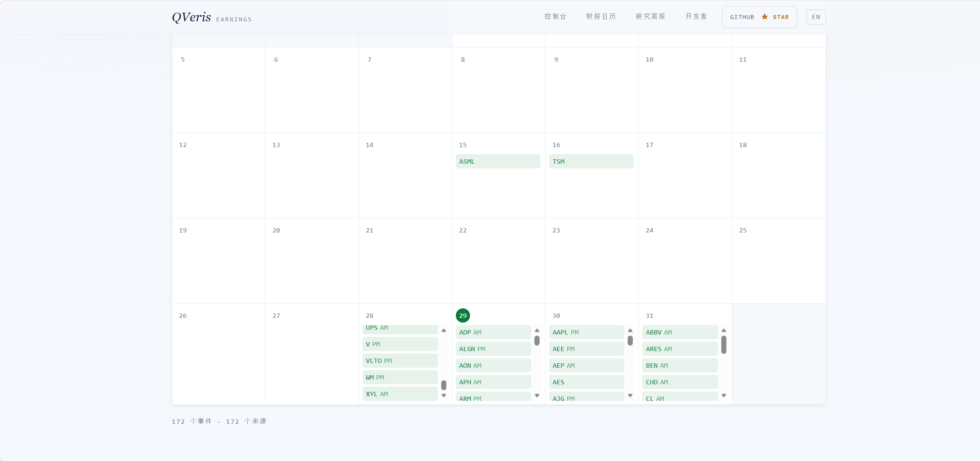Open the CL AM earnings event
This screenshot has width=980, height=461.
(x=680, y=397)
